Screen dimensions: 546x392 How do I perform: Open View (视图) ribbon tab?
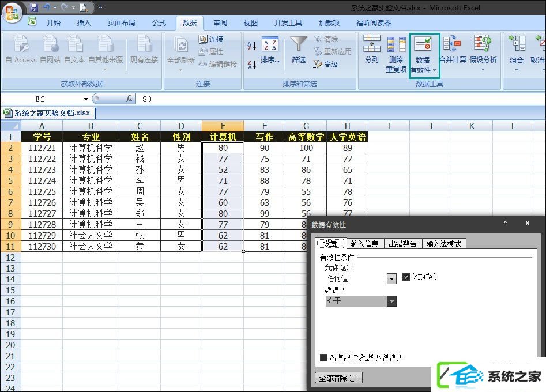[x=250, y=23]
